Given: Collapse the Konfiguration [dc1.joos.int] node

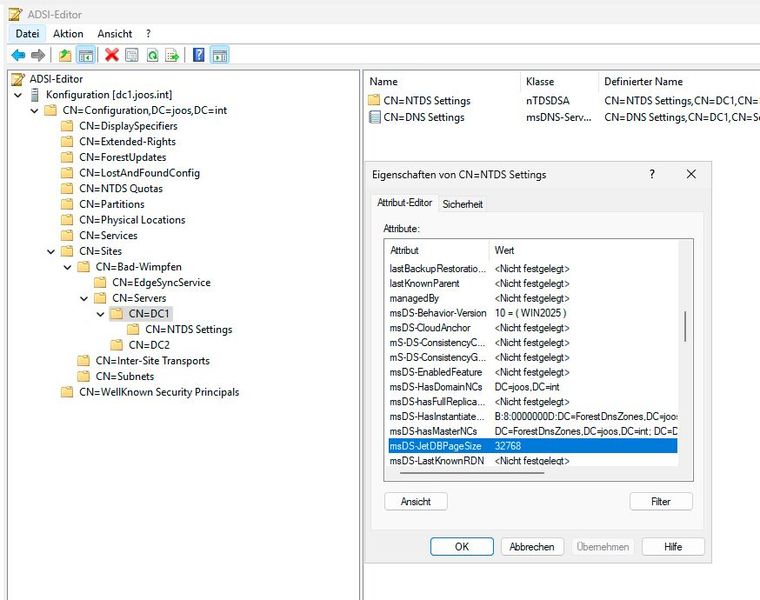Looking at the screenshot, I should (x=18, y=95).
